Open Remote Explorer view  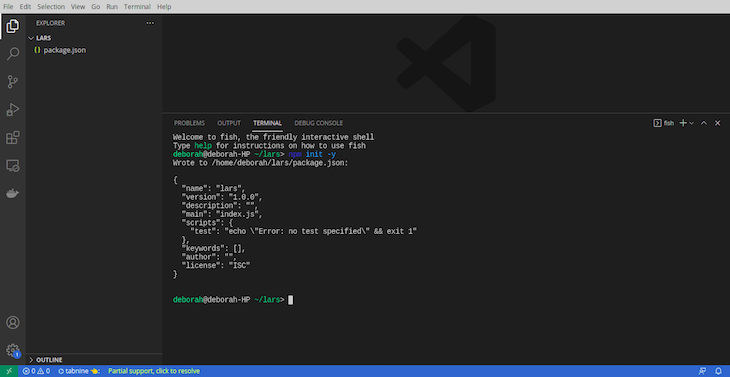tap(13, 166)
